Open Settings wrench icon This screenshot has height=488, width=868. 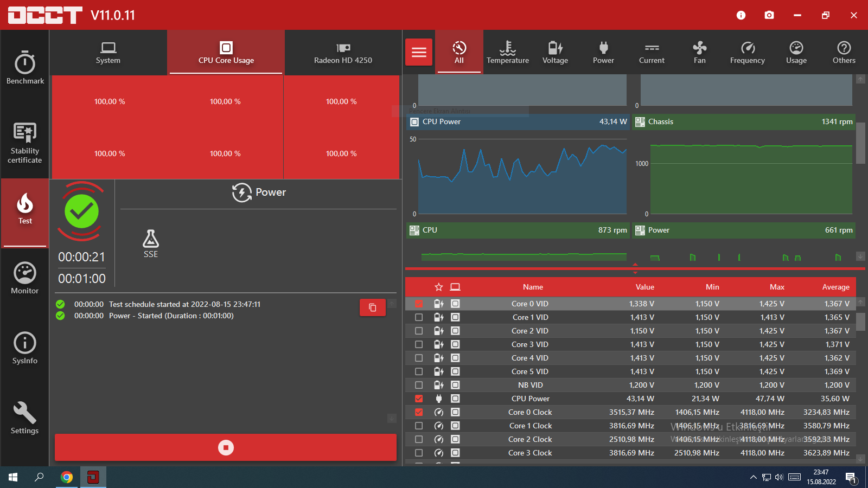point(25,418)
